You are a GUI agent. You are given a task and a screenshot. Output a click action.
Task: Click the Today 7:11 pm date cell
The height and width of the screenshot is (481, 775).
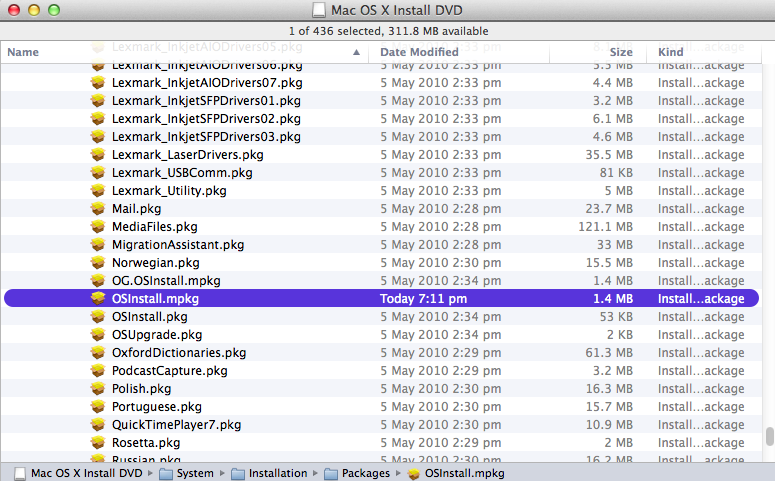423,299
